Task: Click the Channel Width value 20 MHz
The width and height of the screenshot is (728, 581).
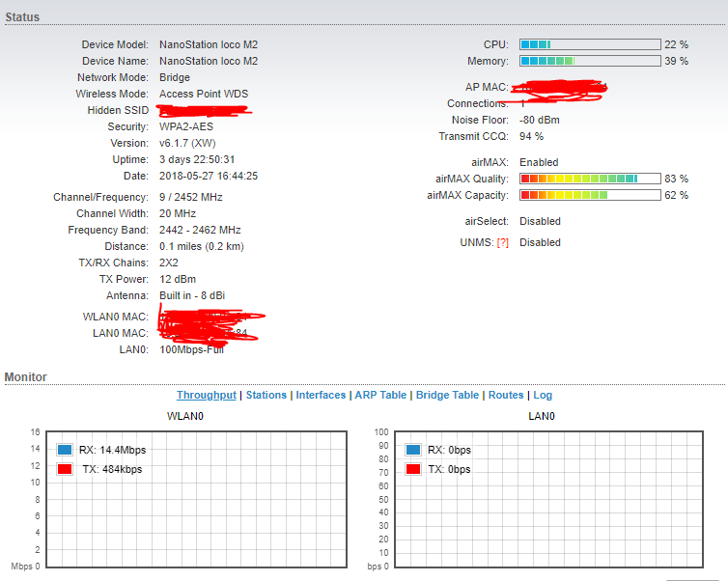Action: pos(178,213)
